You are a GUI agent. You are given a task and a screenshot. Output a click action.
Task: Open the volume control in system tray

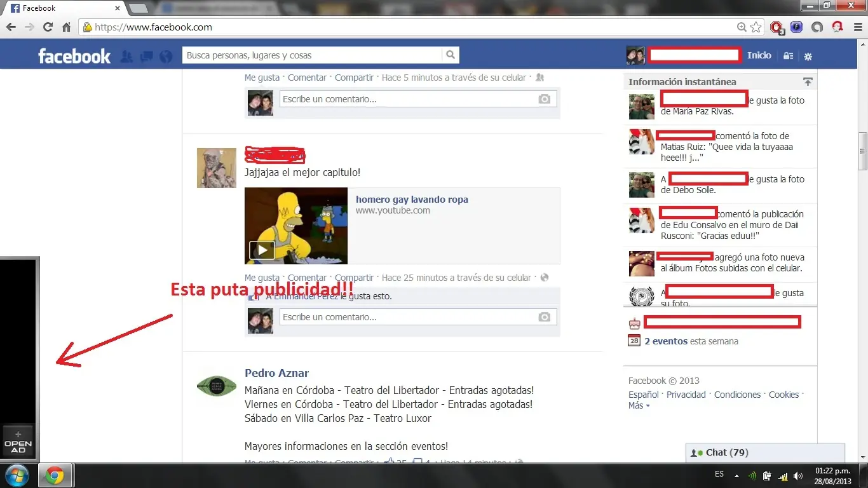797,475
